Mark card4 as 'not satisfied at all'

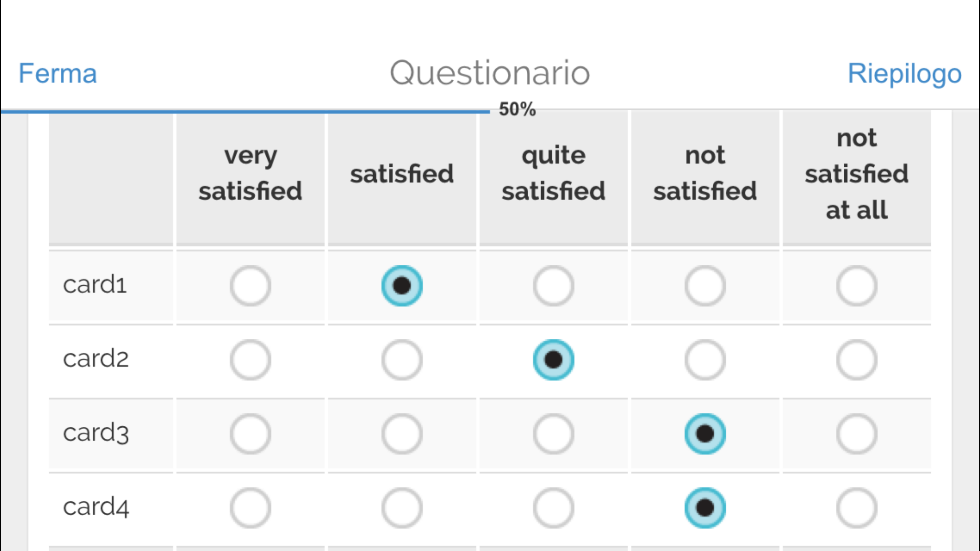pyautogui.click(x=857, y=508)
